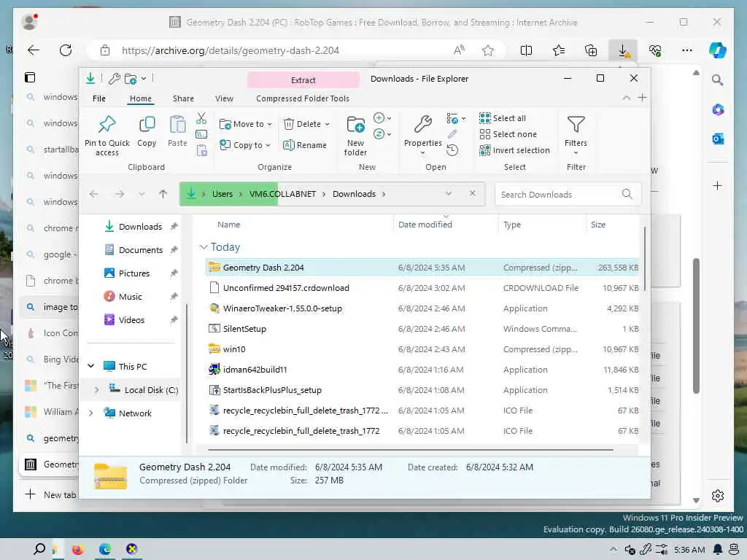This screenshot has width=747, height=560.
Task: Click the Paste ribbon icon
Action: pos(177,124)
